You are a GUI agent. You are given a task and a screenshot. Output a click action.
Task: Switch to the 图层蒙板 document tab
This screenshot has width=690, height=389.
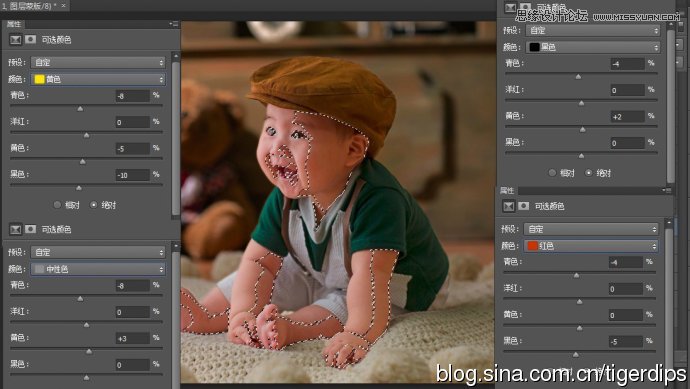[29, 6]
